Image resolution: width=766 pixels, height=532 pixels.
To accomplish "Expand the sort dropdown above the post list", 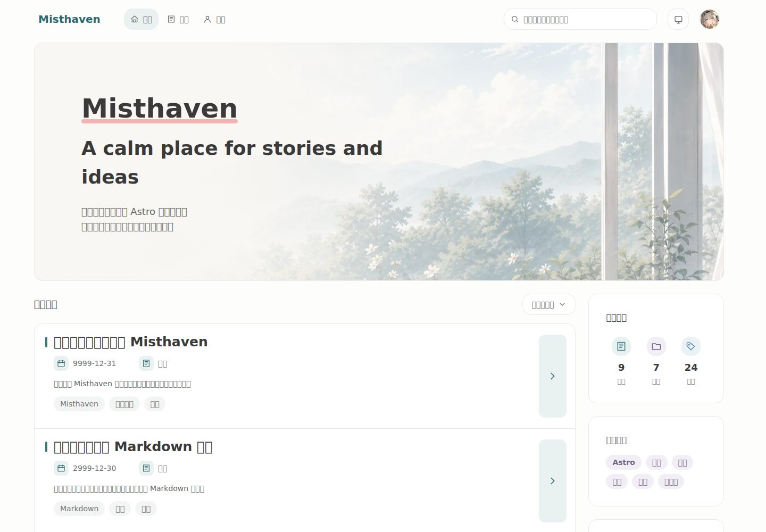I will click(x=548, y=304).
